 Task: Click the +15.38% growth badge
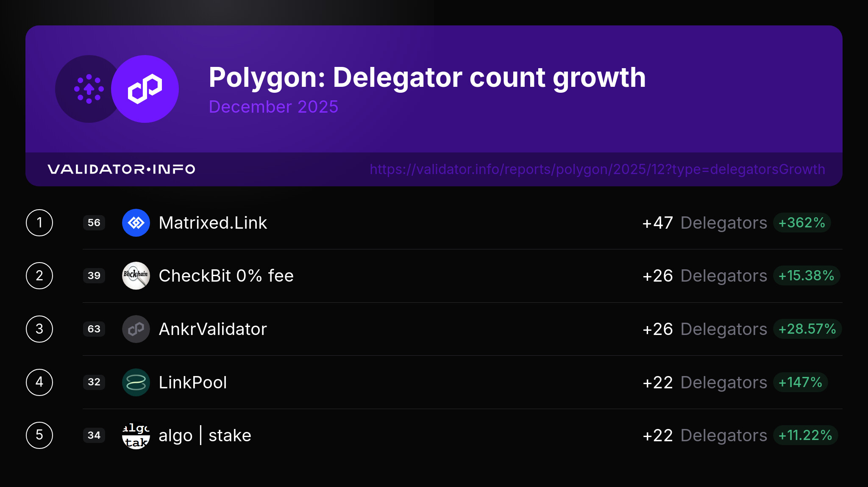tap(806, 276)
